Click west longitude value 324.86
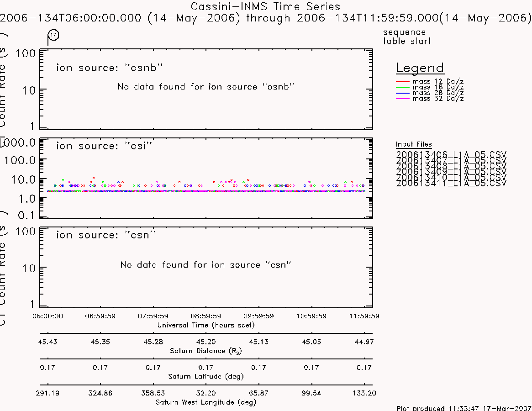Viewport: 532px width, 411px height. [x=100, y=393]
